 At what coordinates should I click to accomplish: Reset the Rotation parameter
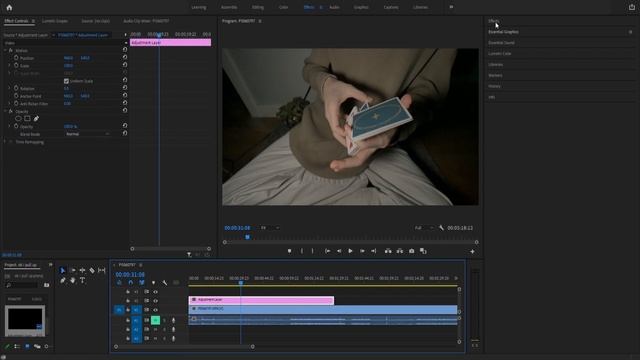(125, 88)
